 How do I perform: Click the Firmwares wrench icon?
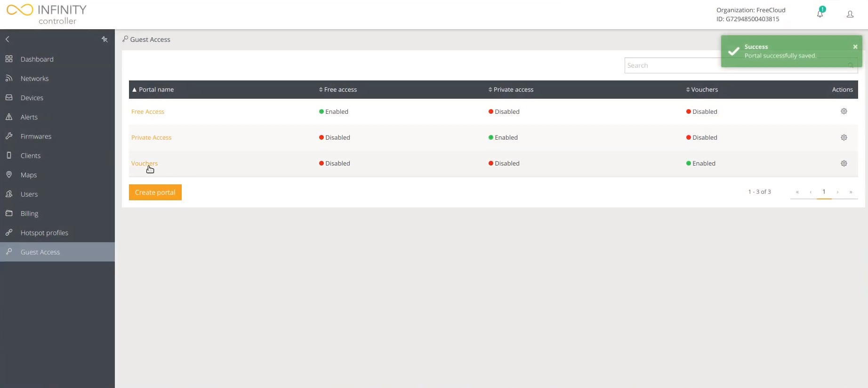[9, 136]
